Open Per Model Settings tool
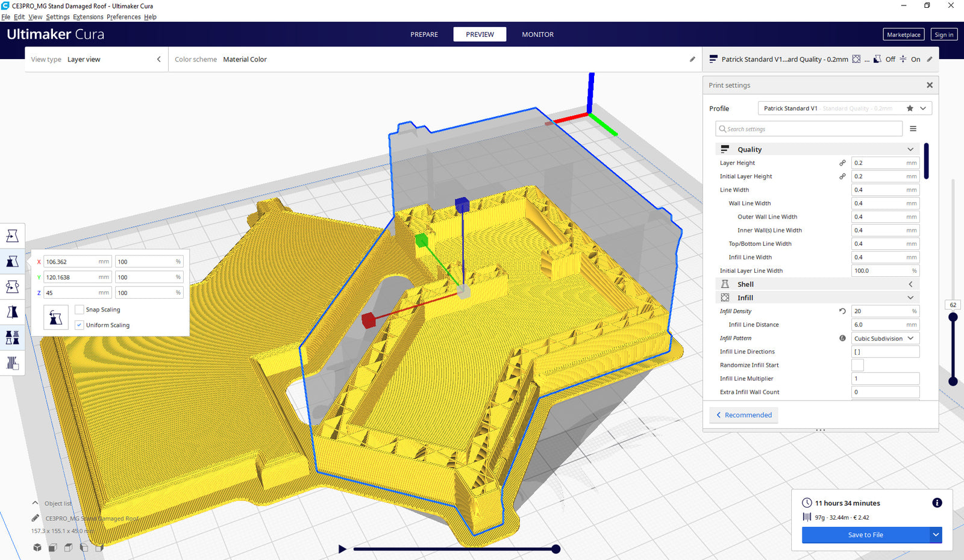The height and width of the screenshot is (560, 964). [x=12, y=337]
